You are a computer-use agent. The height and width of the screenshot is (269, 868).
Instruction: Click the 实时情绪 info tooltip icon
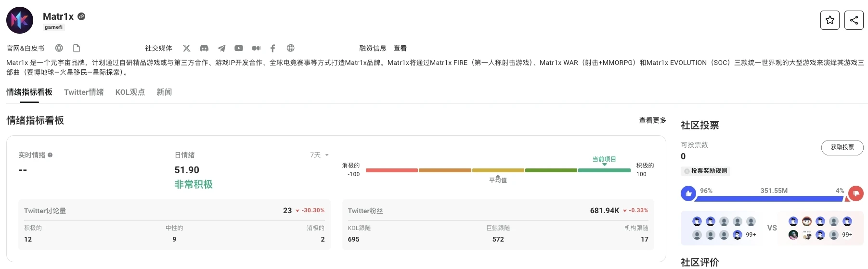point(50,155)
